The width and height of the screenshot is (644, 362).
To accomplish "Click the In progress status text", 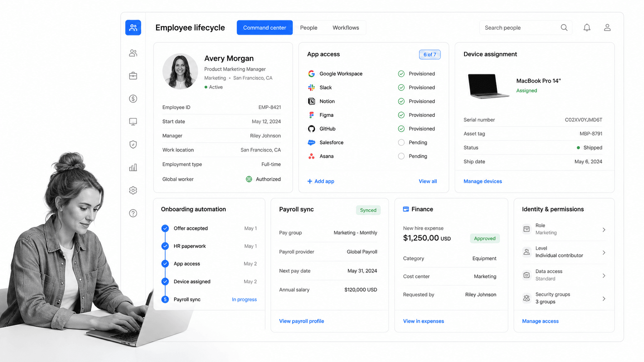I will point(244,300).
